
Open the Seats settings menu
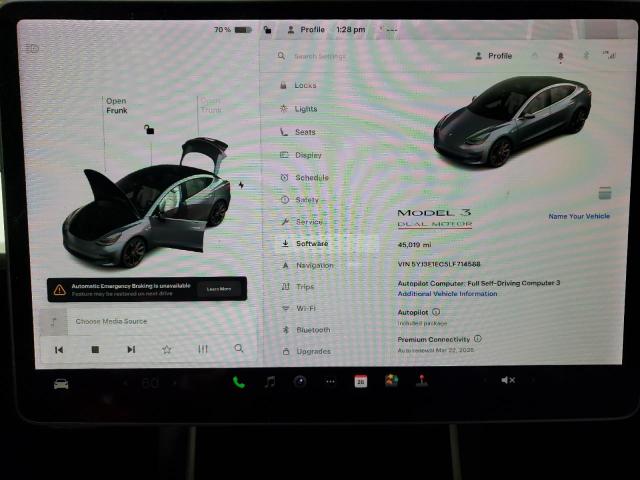click(298, 132)
